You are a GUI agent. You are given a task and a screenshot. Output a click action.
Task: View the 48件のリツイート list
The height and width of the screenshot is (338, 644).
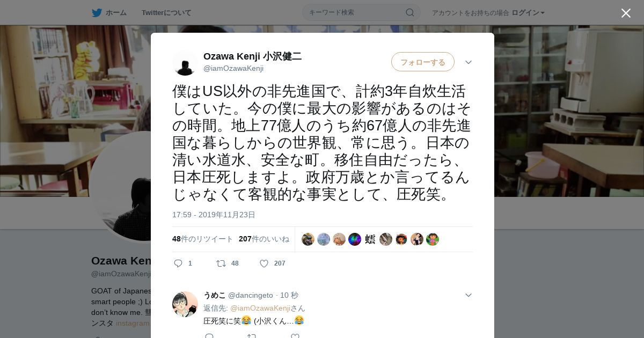click(203, 239)
